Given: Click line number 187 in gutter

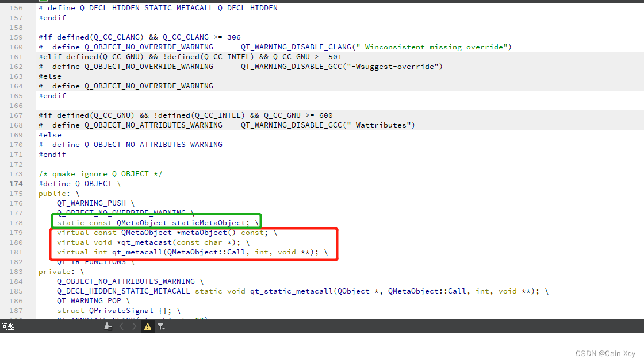Looking at the screenshot, I should tap(16, 311).
